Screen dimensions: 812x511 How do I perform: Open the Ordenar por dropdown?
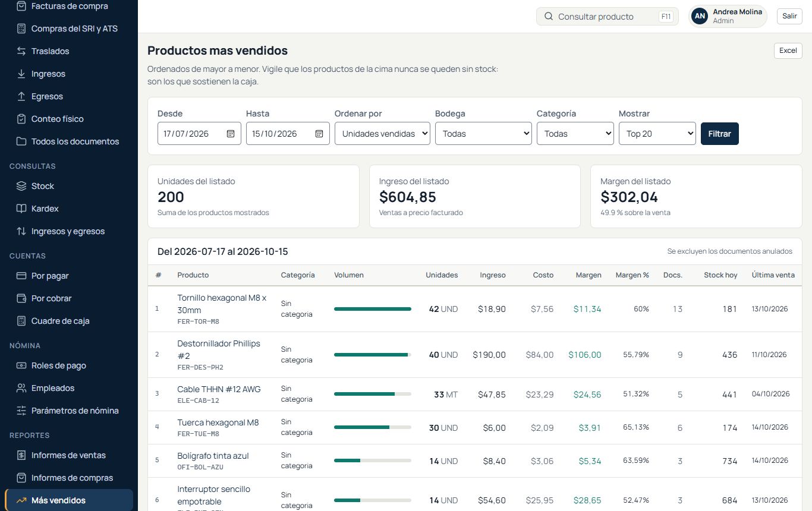pos(382,134)
